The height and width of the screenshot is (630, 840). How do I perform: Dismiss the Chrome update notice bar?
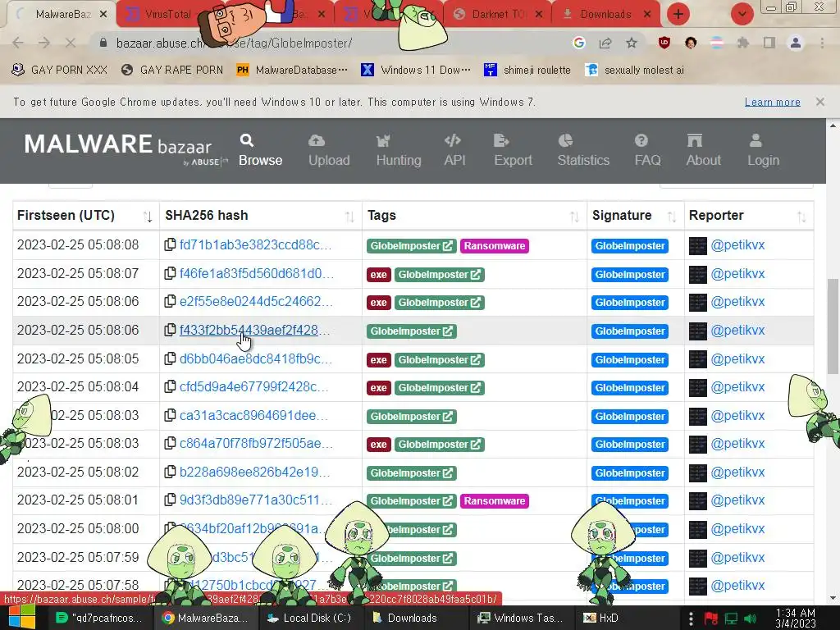(x=820, y=101)
